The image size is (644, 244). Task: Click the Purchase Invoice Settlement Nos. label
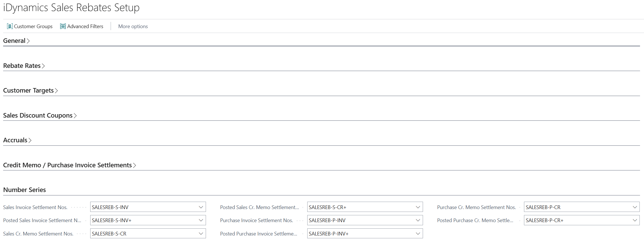click(x=256, y=220)
